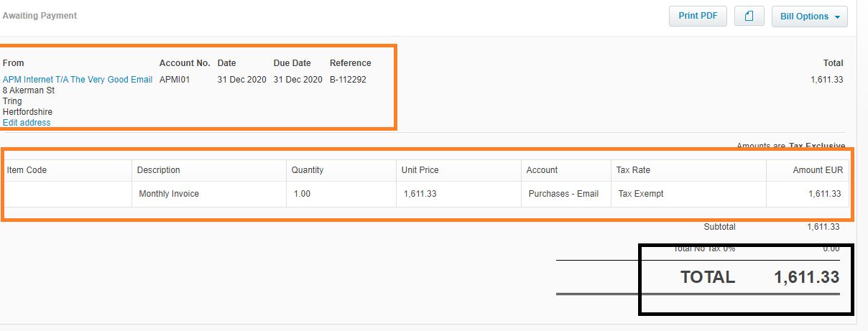Click the Description column header

(209, 170)
